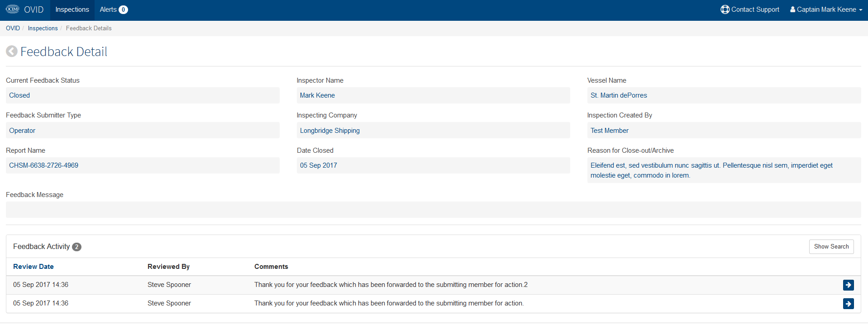Go to Inspections breadcrumb link
868x324 pixels.
click(43, 28)
